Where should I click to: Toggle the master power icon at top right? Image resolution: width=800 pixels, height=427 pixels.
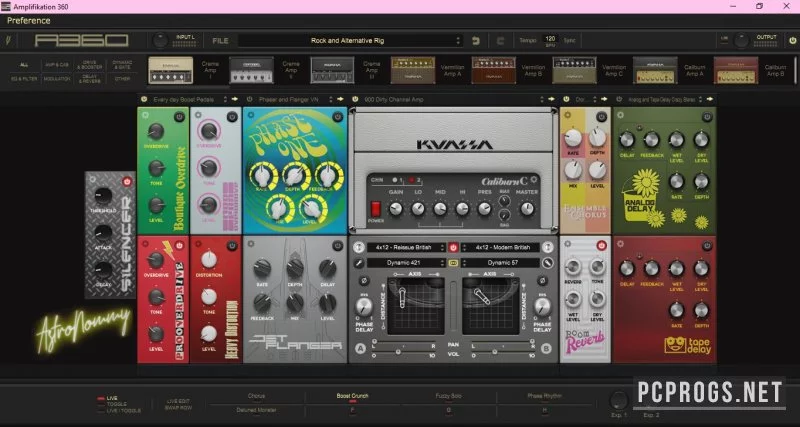coord(792,40)
